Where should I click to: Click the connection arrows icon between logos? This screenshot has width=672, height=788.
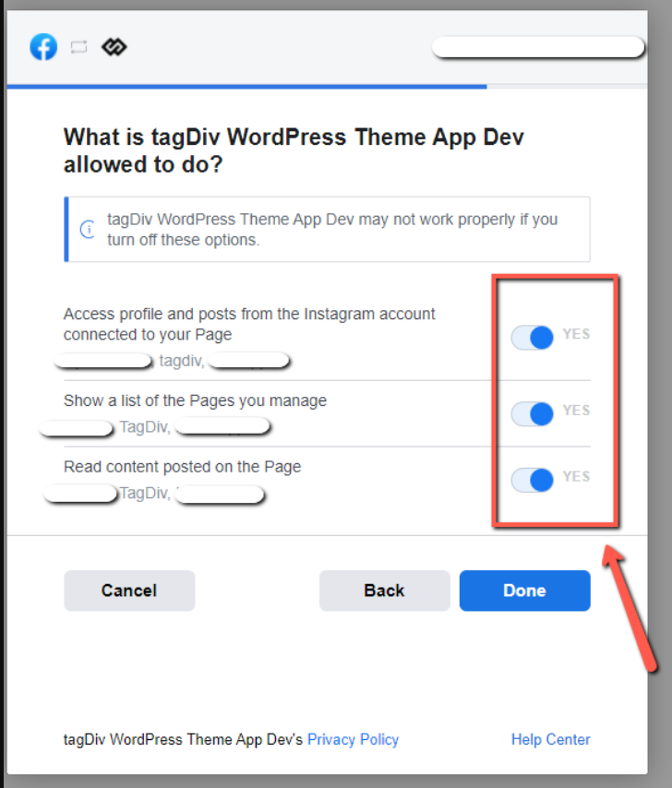78,47
